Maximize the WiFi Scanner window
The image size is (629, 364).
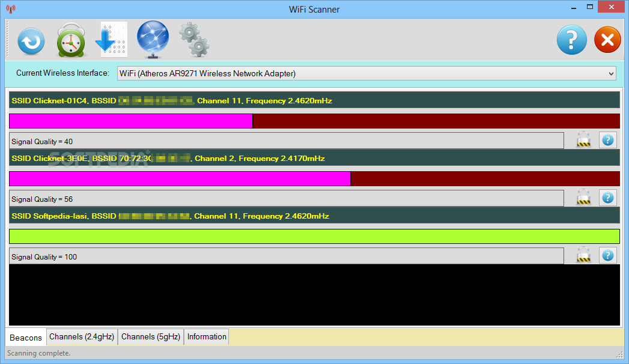pyautogui.click(x=590, y=7)
